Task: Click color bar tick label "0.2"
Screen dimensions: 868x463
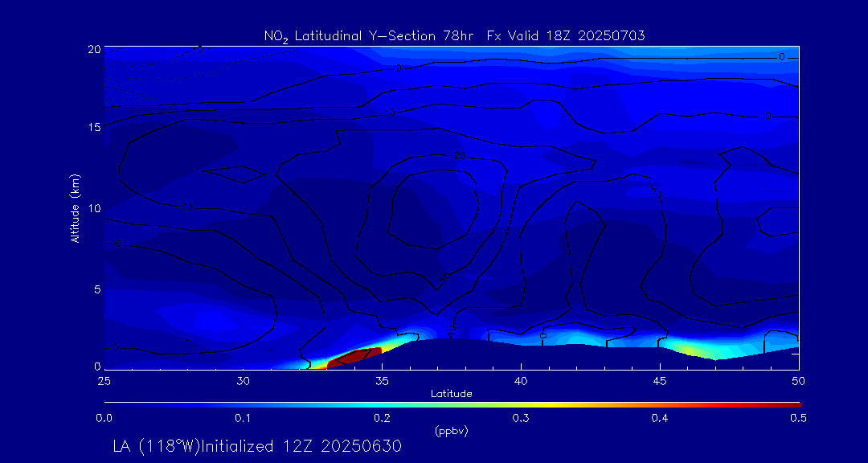Action: click(x=382, y=420)
